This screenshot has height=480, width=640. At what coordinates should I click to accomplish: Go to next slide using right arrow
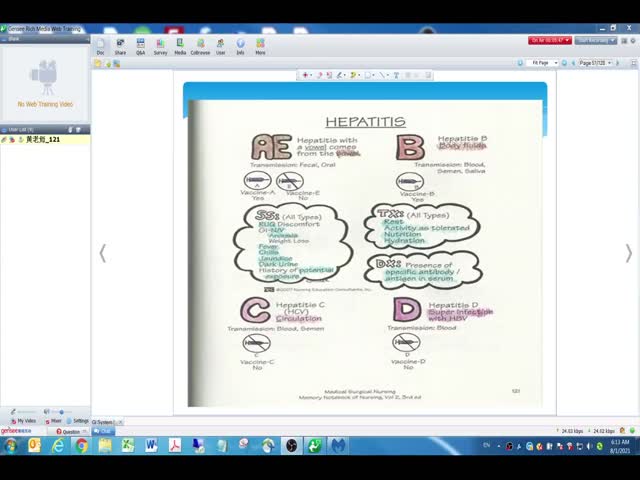click(x=628, y=253)
